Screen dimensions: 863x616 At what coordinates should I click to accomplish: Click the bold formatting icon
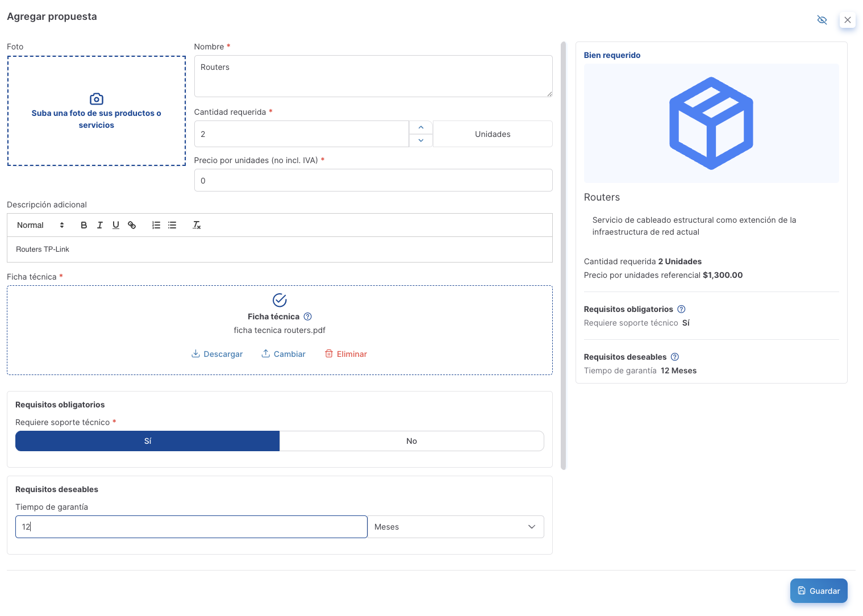[84, 225]
